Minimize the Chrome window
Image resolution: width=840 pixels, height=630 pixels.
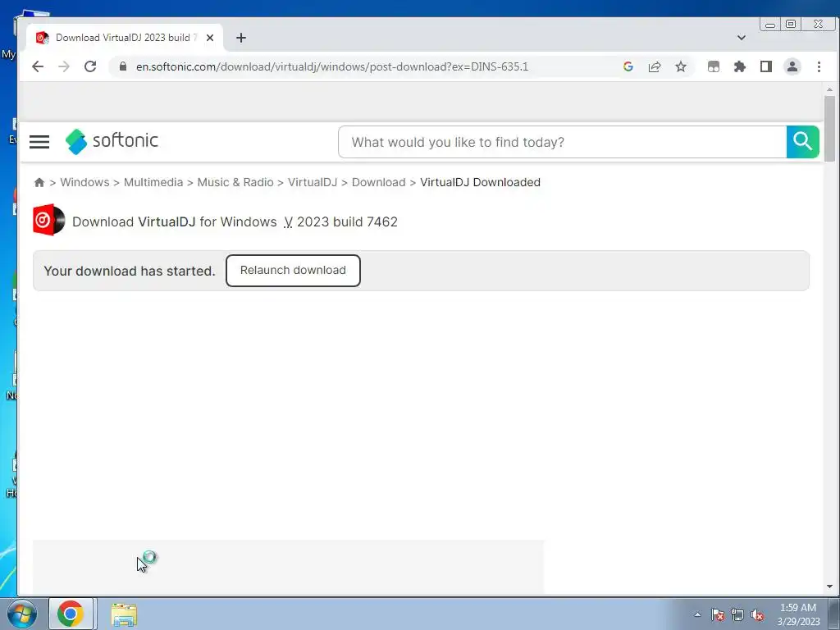point(770,25)
